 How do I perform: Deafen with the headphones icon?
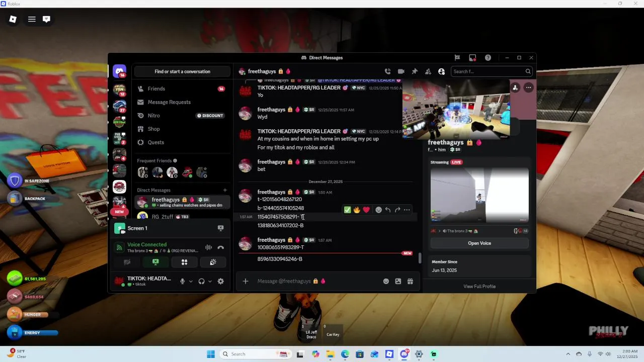[x=201, y=282]
